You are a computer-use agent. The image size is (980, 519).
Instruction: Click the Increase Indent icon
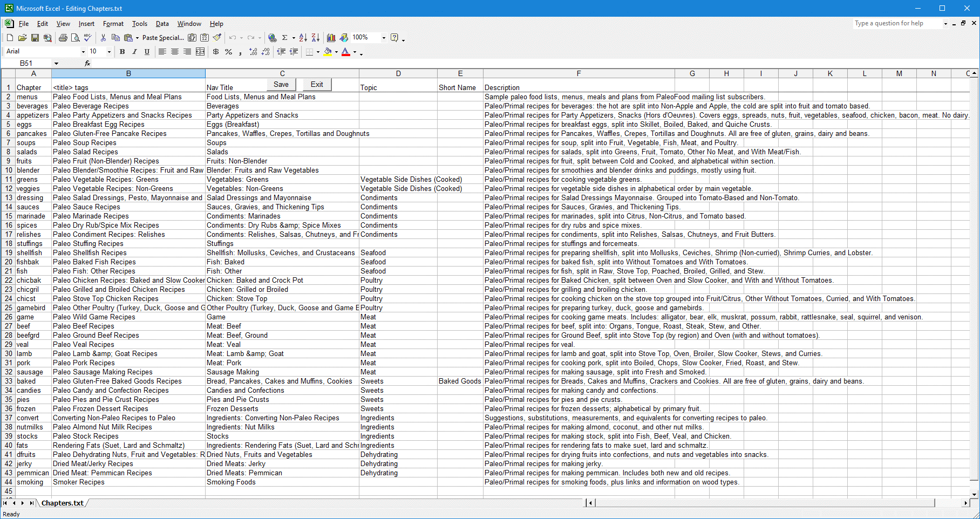tap(294, 52)
